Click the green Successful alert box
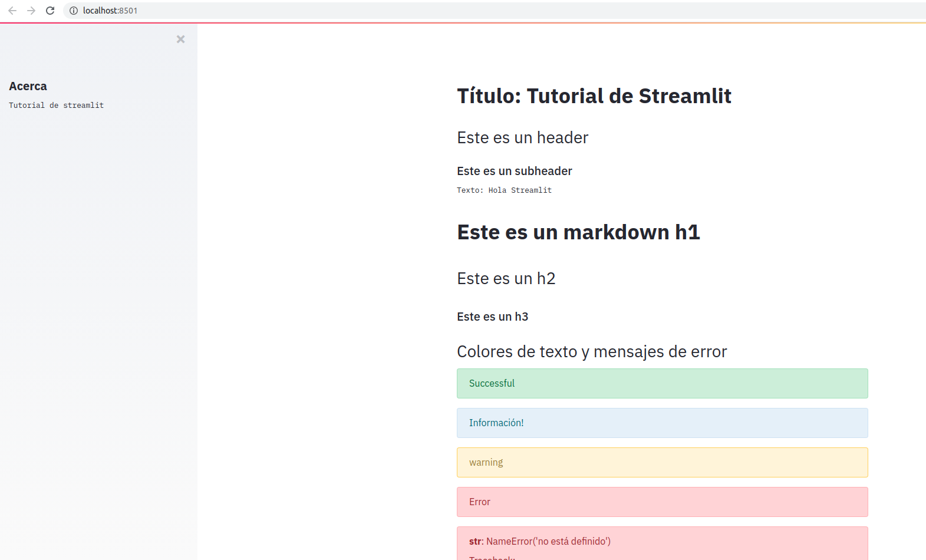926x560 pixels. pyautogui.click(x=662, y=383)
